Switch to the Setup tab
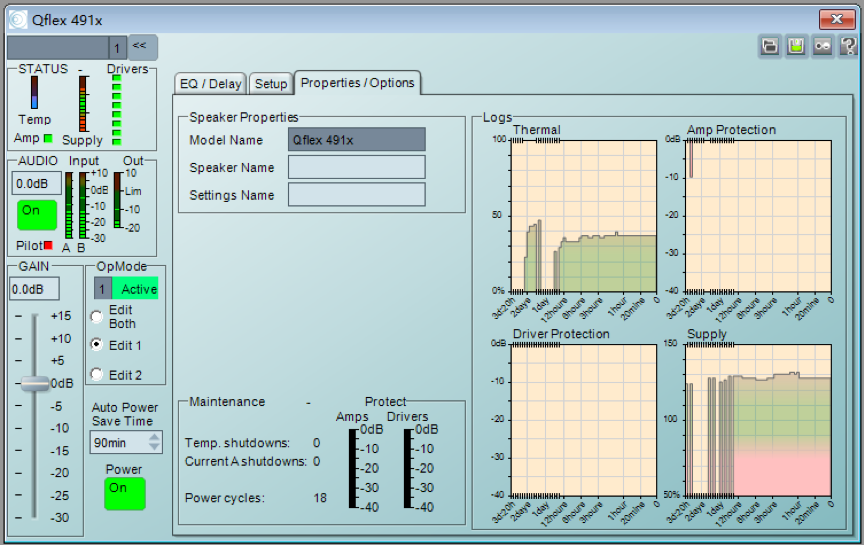The height and width of the screenshot is (545, 864). tap(271, 84)
